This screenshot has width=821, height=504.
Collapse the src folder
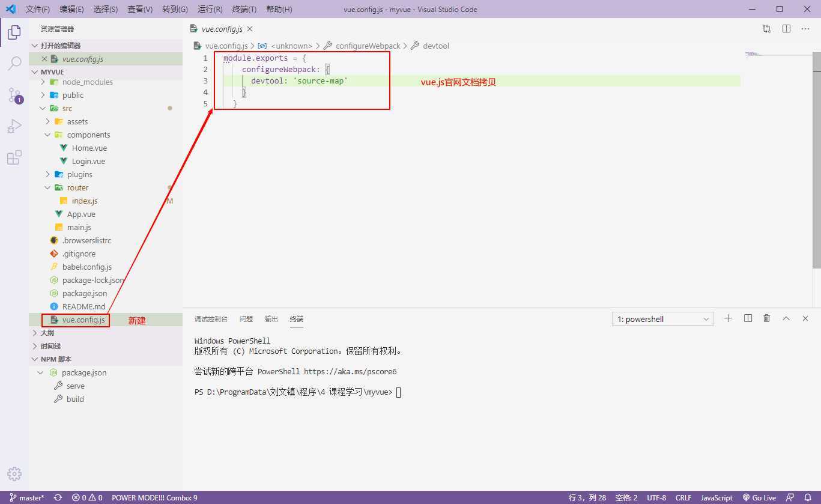click(x=43, y=108)
